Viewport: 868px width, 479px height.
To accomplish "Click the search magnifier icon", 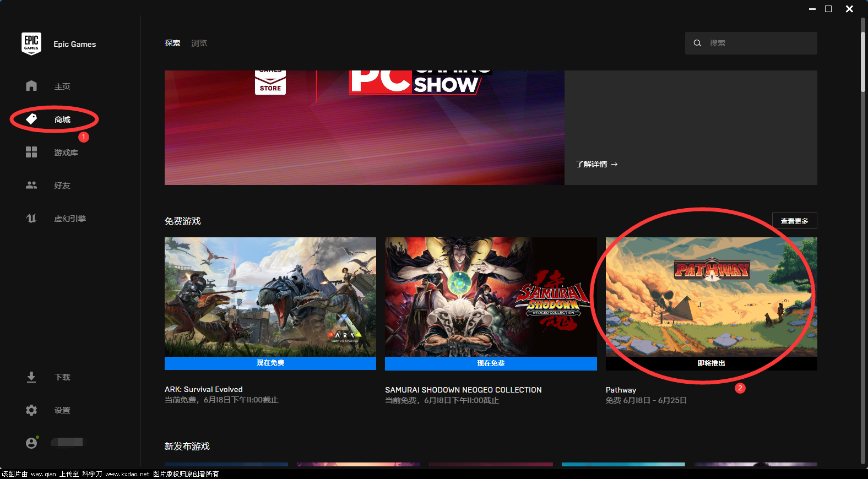I will (x=697, y=43).
